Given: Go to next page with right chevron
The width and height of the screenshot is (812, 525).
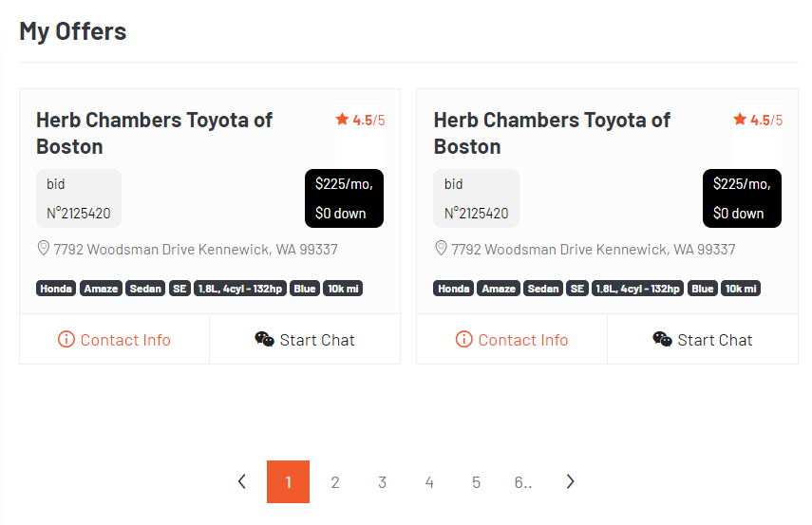Looking at the screenshot, I should pyautogui.click(x=570, y=481).
